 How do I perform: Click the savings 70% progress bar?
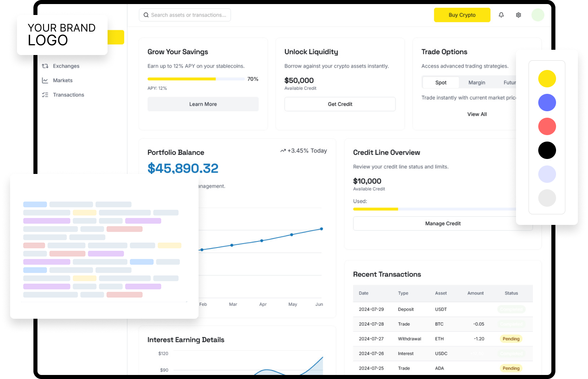(196, 79)
